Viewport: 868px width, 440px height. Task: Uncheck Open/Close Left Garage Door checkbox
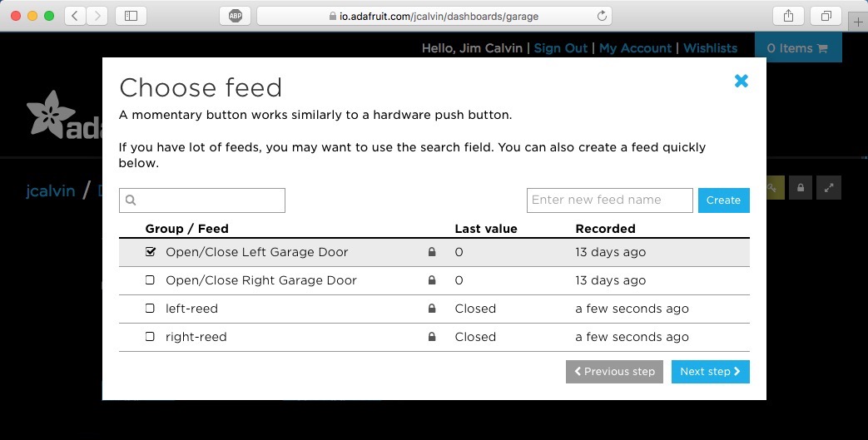(150, 252)
